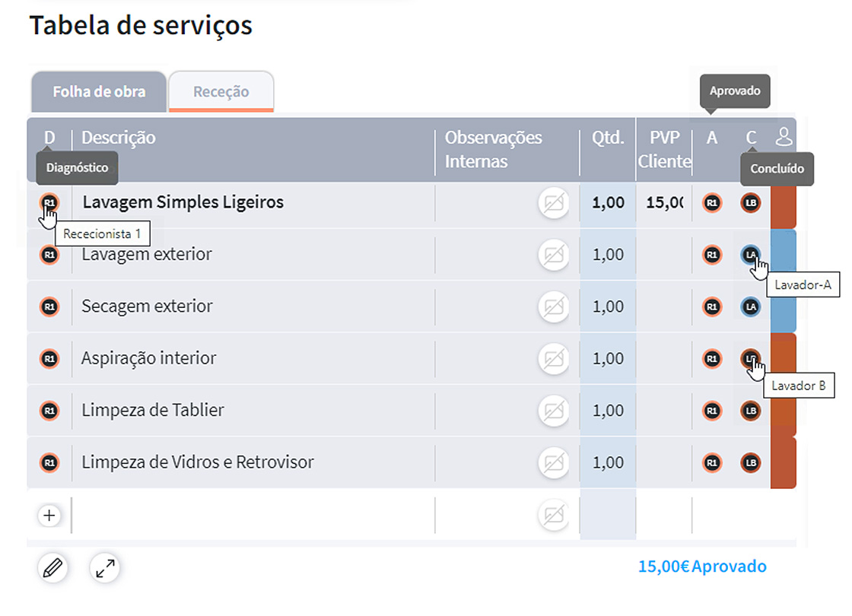
Task: Open the Receção tab
Action: [221, 92]
